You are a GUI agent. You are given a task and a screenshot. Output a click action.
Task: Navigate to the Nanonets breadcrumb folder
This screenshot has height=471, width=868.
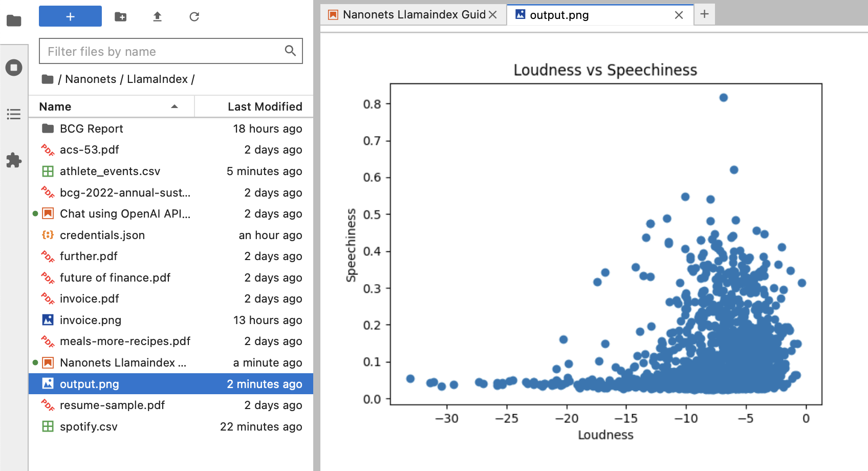pyautogui.click(x=91, y=79)
